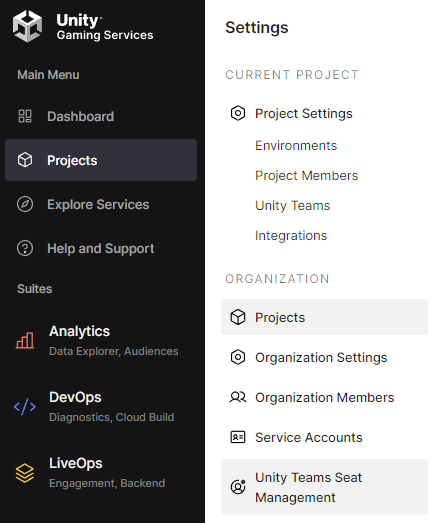The width and height of the screenshot is (439, 523).
Task: Click the Help and Support question icon
Action: pos(25,248)
